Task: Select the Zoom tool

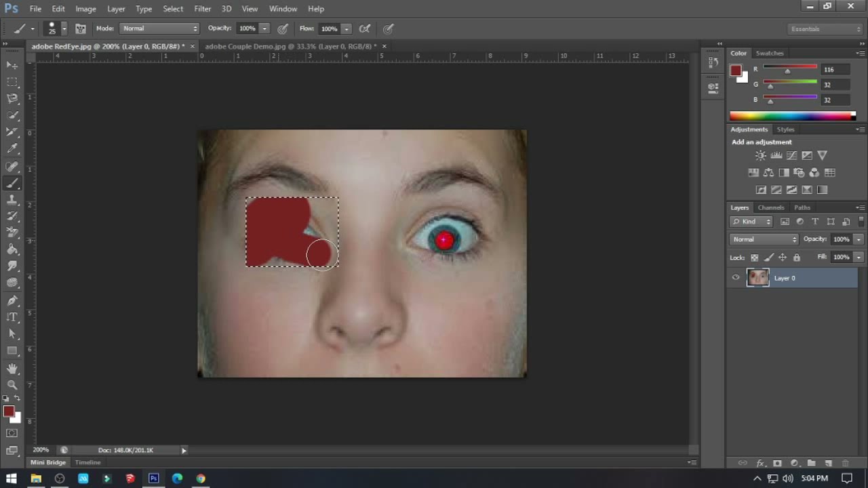Action: point(12,385)
